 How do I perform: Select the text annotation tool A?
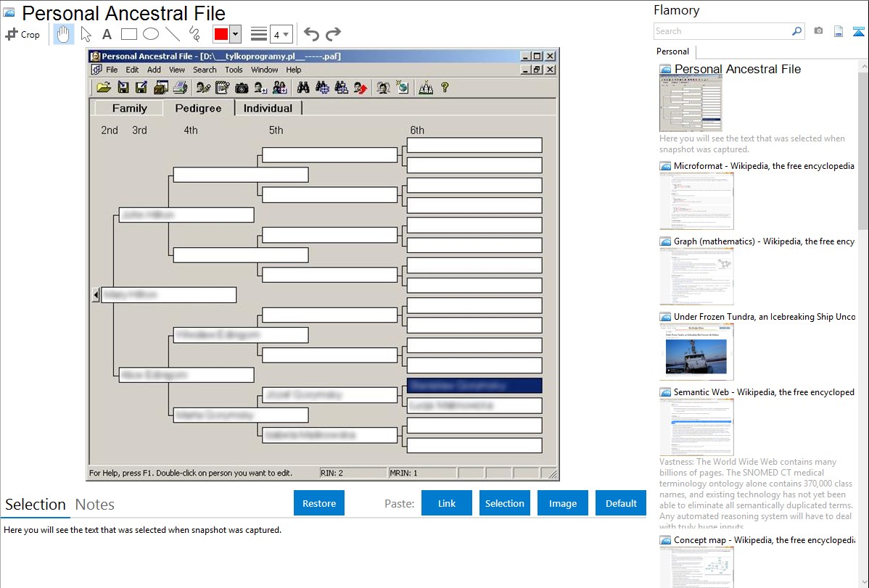pyautogui.click(x=107, y=34)
